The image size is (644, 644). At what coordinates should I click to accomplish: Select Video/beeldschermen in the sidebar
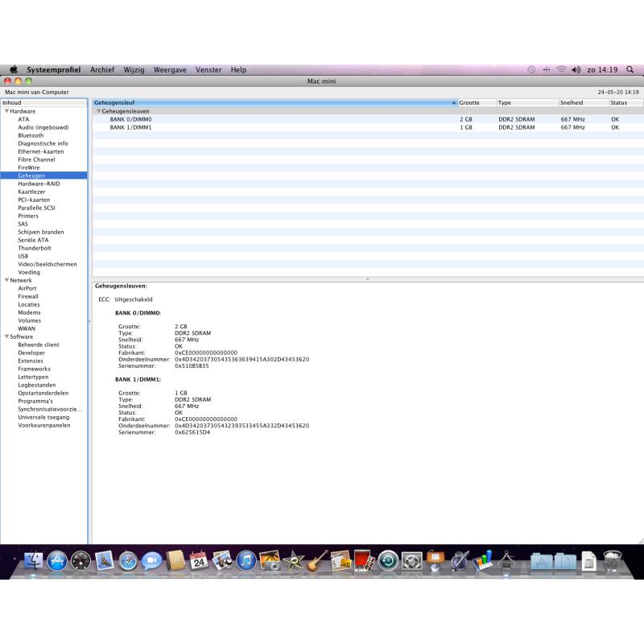point(47,264)
